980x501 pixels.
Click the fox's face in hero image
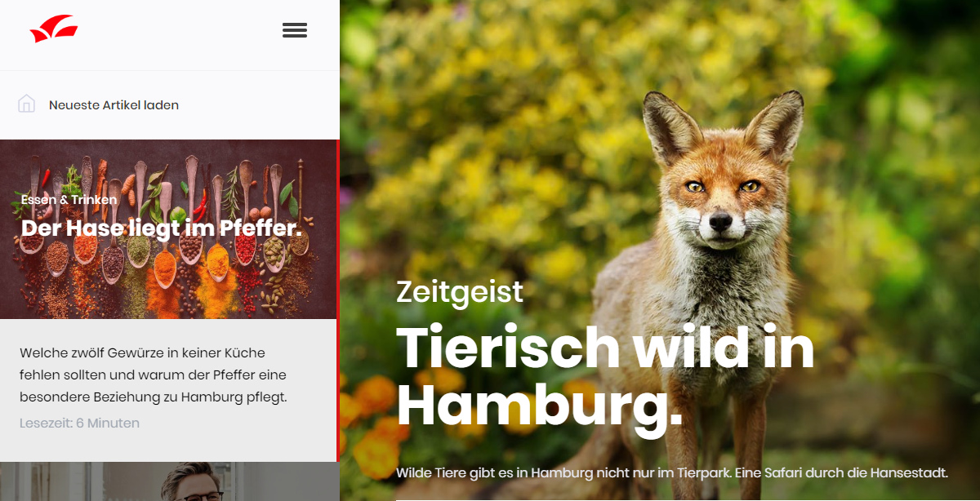719,200
